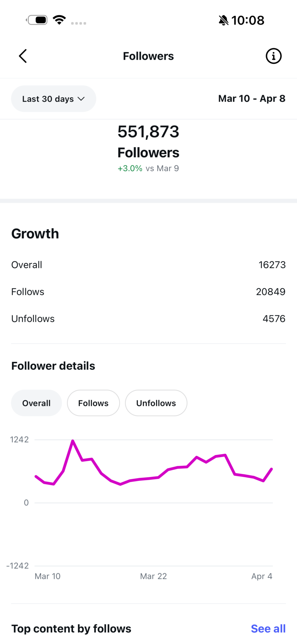
Task: Tap the Growth Overall row value 16273
Action: [272, 265]
